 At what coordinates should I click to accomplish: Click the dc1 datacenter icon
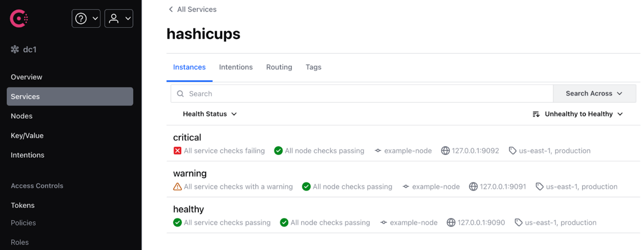click(15, 49)
